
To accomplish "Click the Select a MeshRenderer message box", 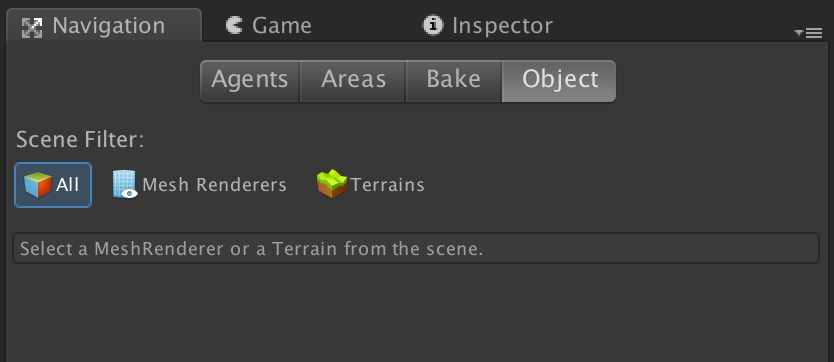I will pyautogui.click(x=416, y=248).
